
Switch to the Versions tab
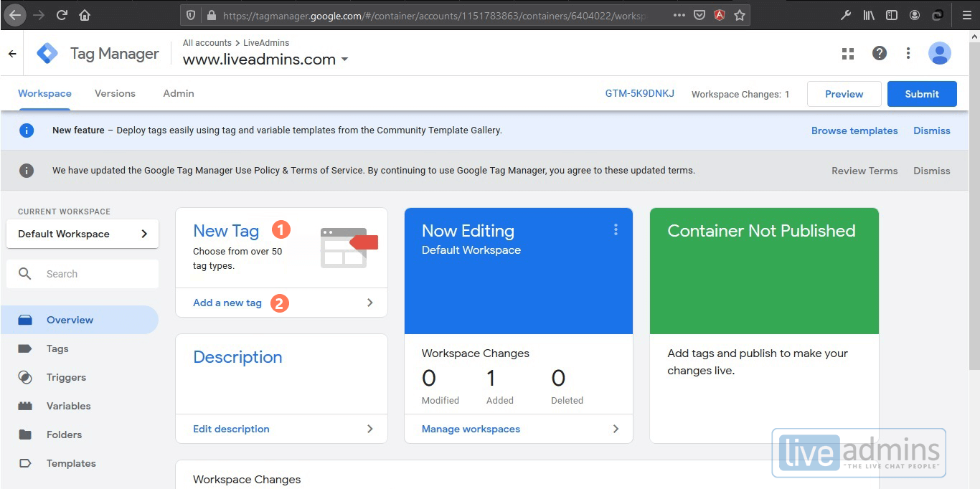pos(115,93)
